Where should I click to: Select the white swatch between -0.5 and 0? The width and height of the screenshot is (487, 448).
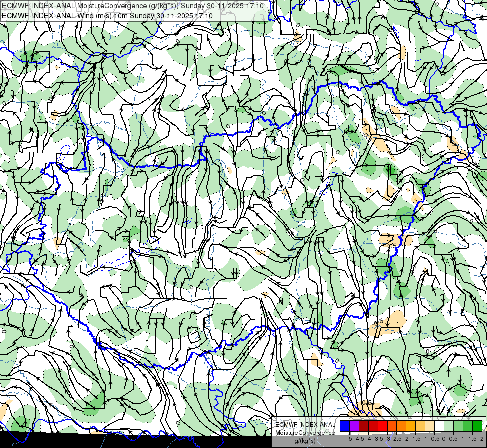[439, 426]
